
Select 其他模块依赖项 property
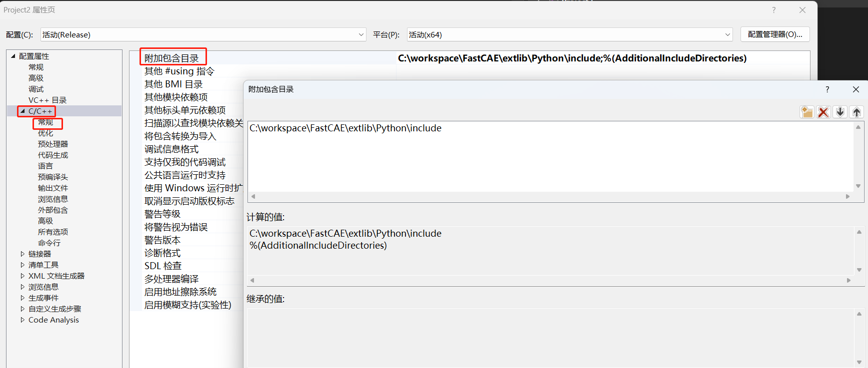pos(176,97)
